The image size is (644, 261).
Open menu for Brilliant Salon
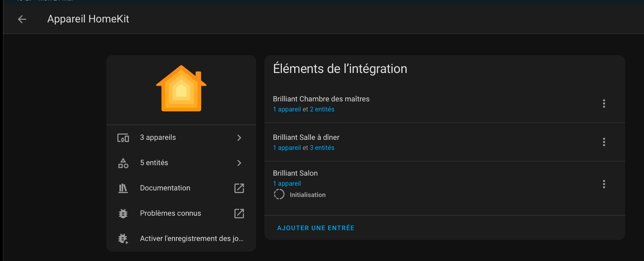(x=604, y=184)
